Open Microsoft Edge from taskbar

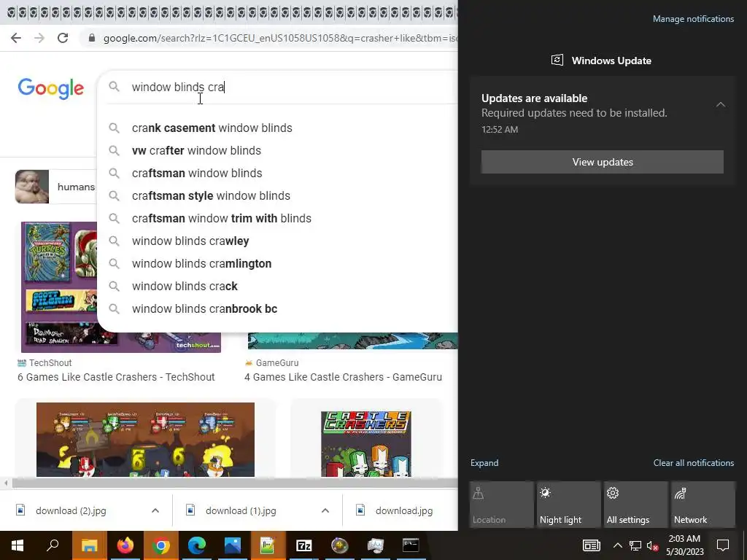point(197,545)
